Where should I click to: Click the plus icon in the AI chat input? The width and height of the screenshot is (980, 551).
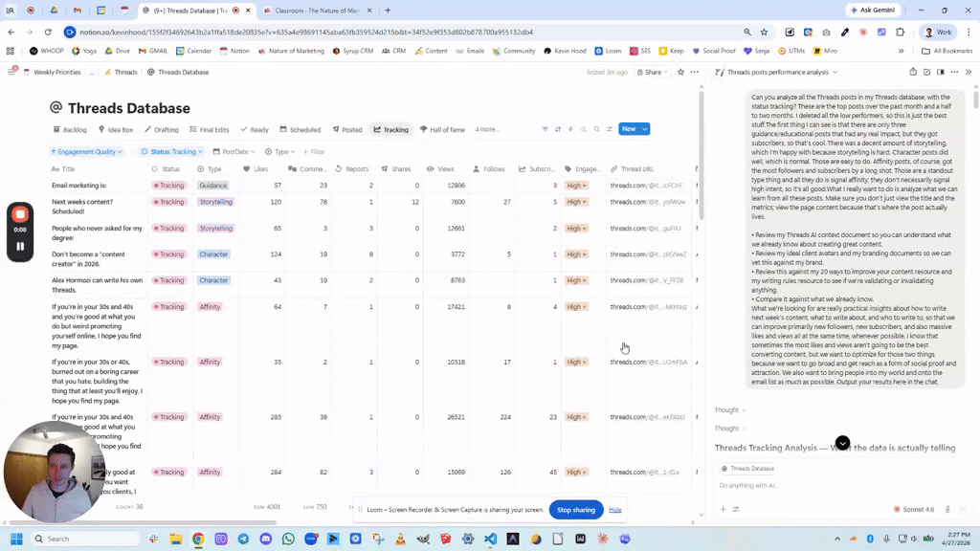click(x=722, y=510)
